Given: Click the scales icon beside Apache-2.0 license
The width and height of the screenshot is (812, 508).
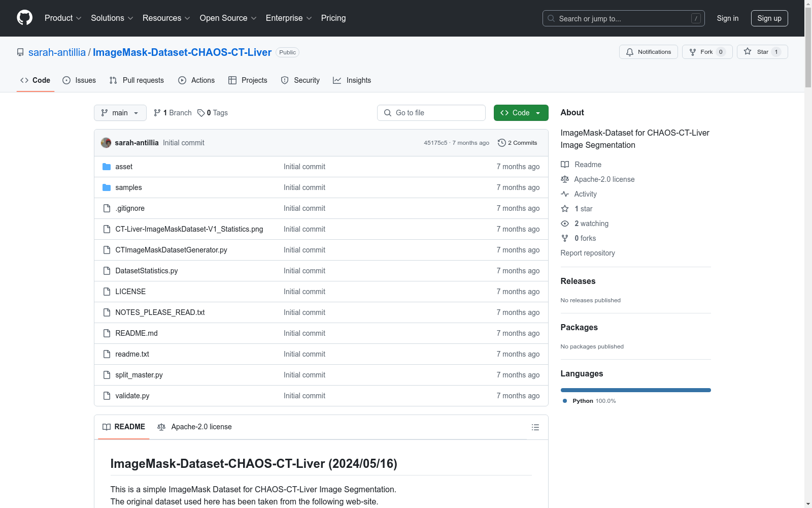Looking at the screenshot, I should pyautogui.click(x=565, y=179).
